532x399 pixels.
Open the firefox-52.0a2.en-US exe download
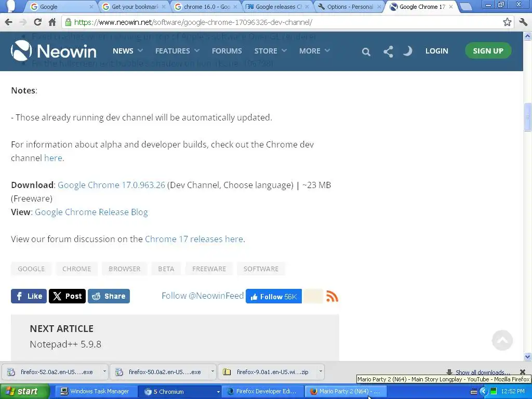click(51, 372)
